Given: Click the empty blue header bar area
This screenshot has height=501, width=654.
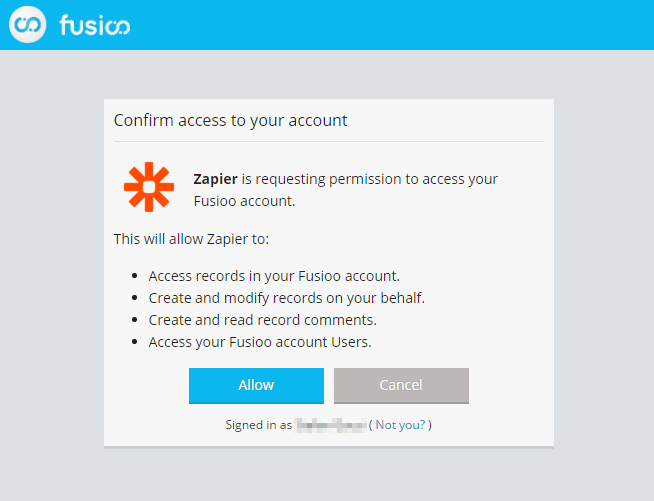Looking at the screenshot, I should tap(400, 25).
